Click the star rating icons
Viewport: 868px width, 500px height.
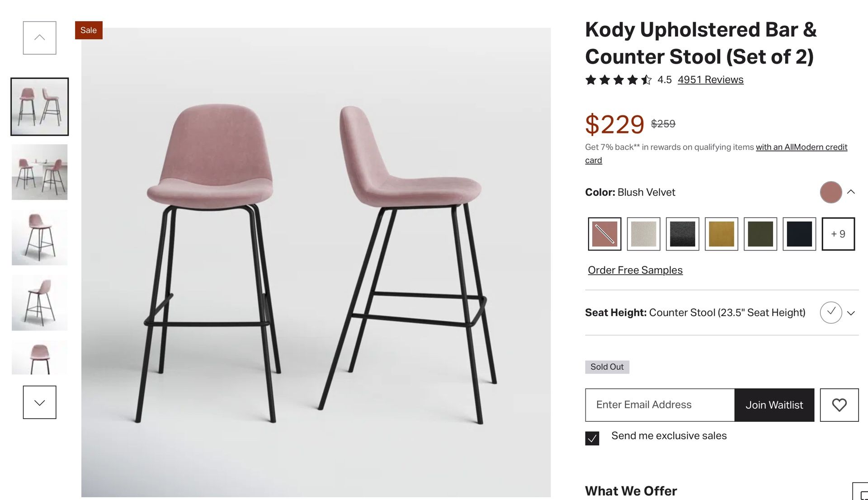(x=618, y=80)
